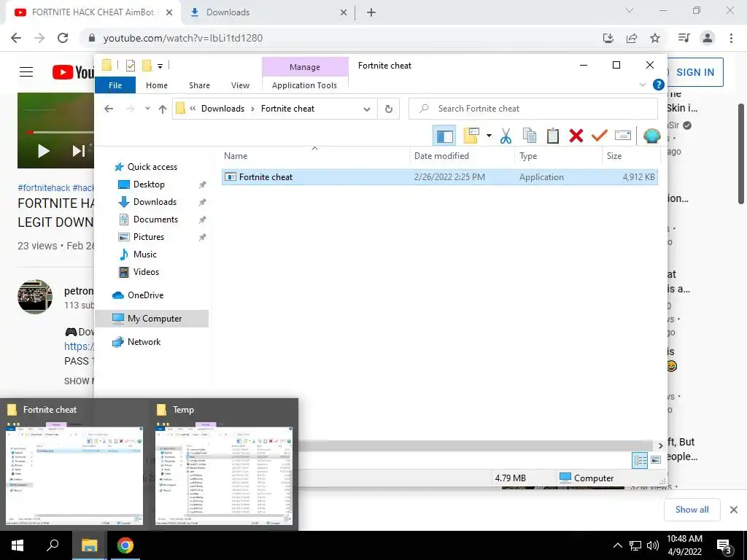This screenshot has height=560, width=747.
Task: Click Downloads in the address breadcrumb
Action: [222, 109]
